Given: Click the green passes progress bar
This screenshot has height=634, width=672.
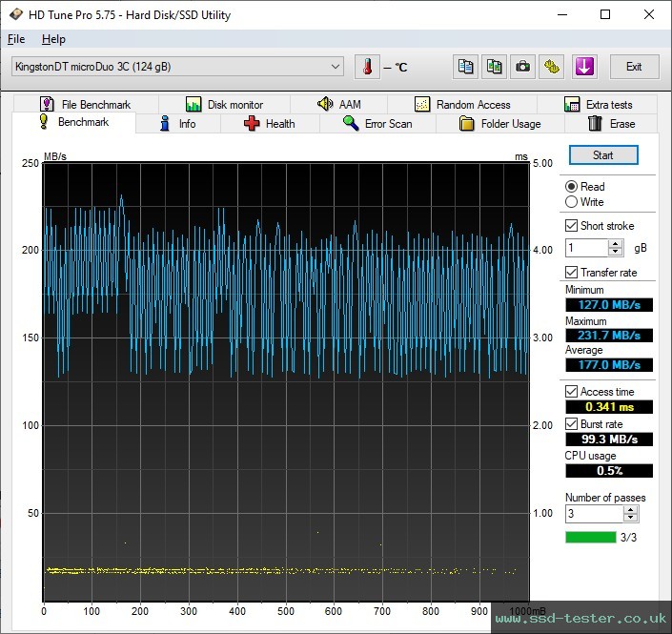Looking at the screenshot, I should click(x=591, y=537).
